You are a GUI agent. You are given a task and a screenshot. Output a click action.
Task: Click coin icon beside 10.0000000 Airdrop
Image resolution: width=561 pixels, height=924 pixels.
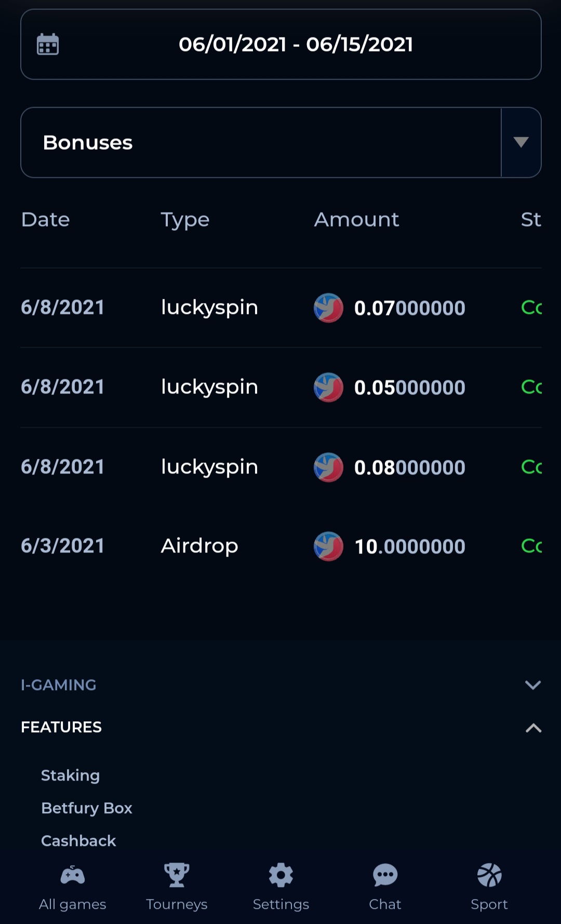pyautogui.click(x=328, y=546)
